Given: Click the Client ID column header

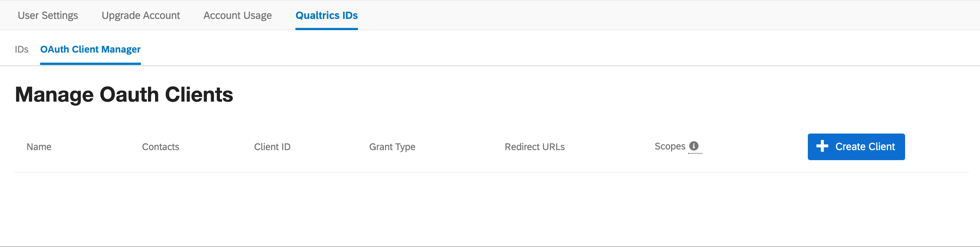Looking at the screenshot, I should pos(272,147).
